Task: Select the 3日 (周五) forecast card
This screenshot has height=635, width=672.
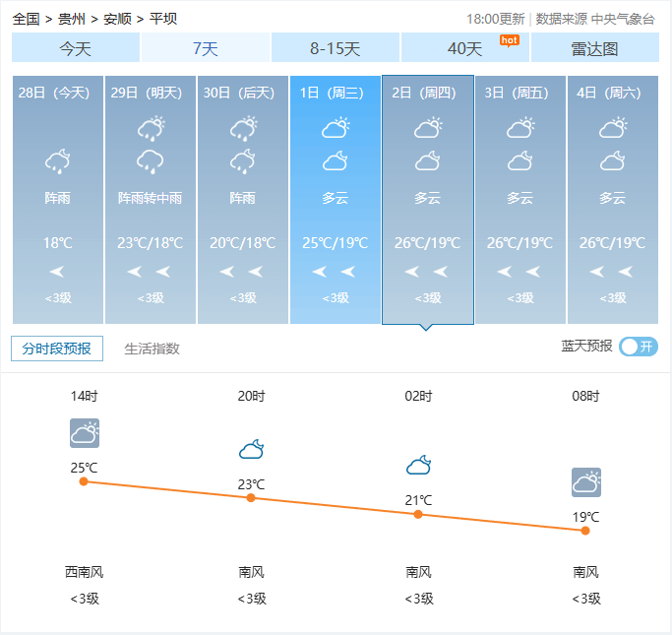Action: click(519, 199)
